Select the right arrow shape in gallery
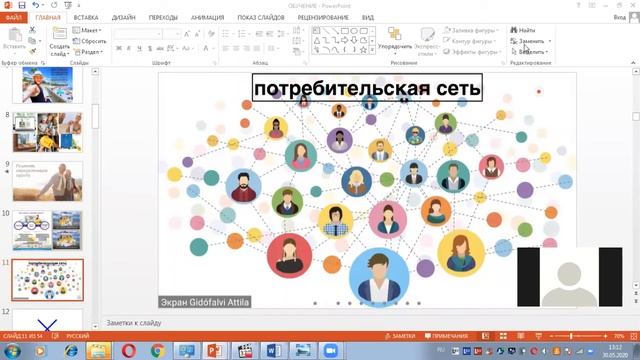The width and height of the screenshot is (640, 360). 344,40
